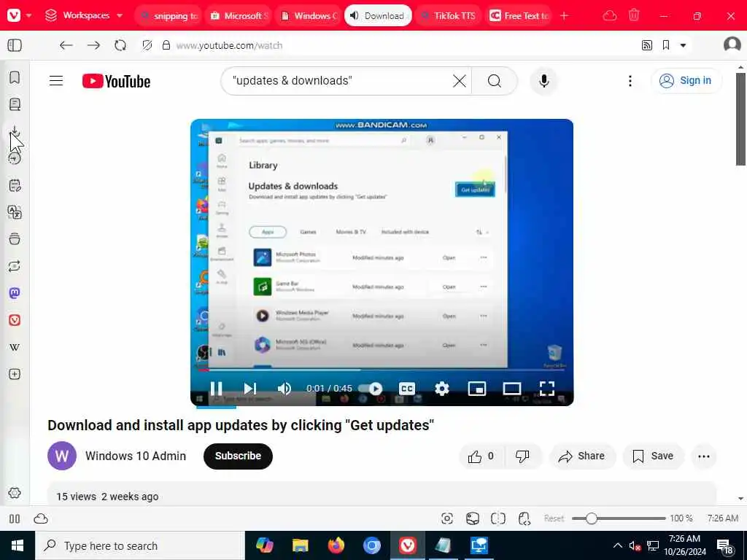Switch to the Free Text tab

point(519,16)
